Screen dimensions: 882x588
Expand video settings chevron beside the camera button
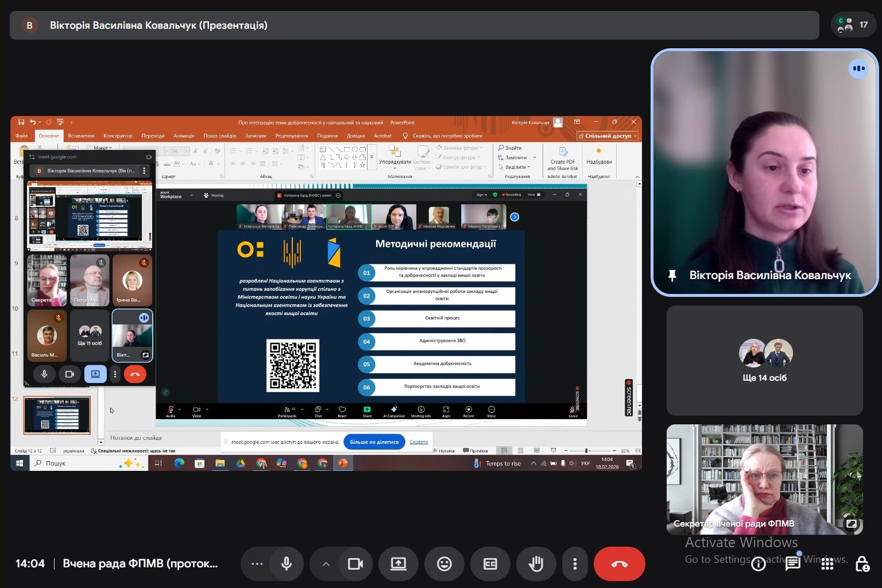click(326, 564)
